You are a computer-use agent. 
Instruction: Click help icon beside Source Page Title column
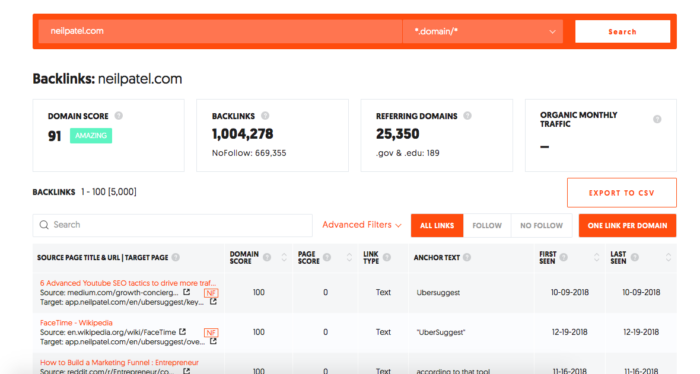(x=176, y=257)
